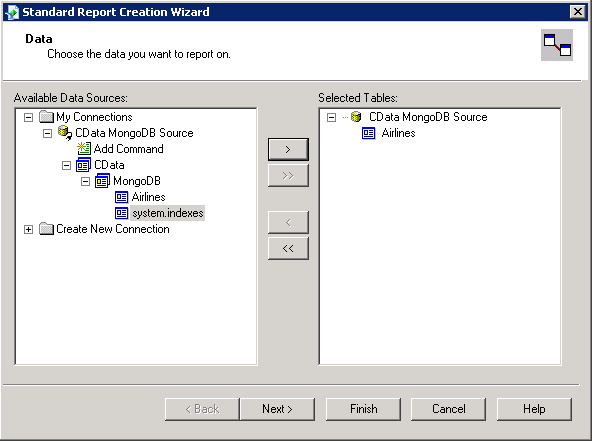Screen dimensions: 592x441
Task: Select Airlines text in the Available Data Sources tree
Action: tap(149, 197)
